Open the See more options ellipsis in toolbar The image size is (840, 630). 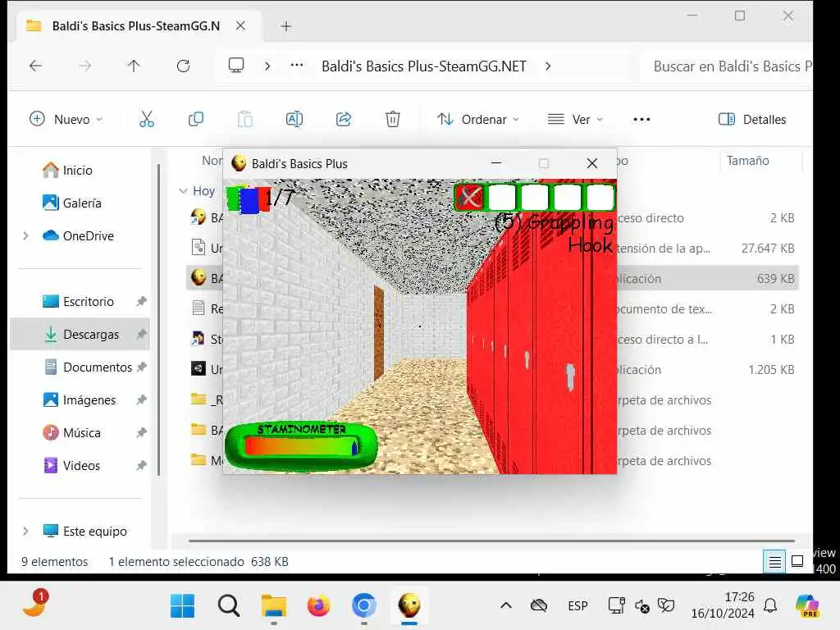point(641,119)
